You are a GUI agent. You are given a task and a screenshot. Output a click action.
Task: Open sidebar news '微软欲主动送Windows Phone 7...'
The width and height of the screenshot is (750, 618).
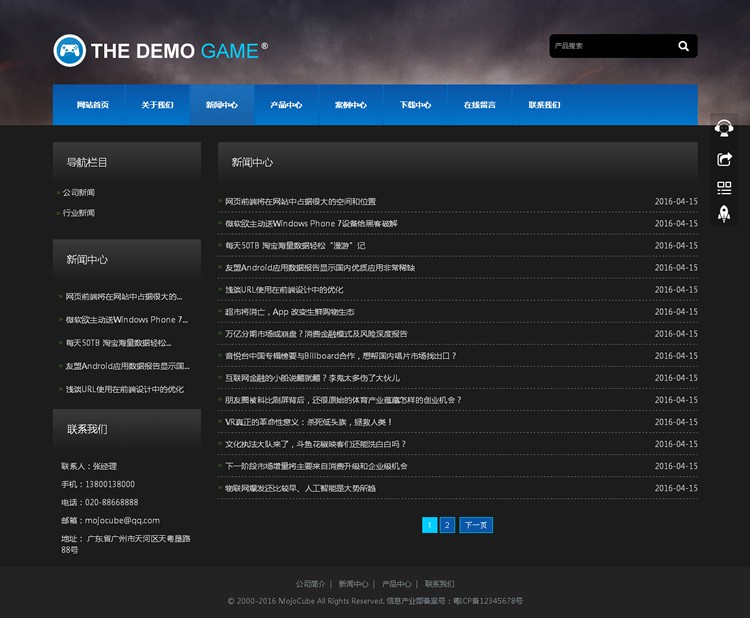[127, 320]
